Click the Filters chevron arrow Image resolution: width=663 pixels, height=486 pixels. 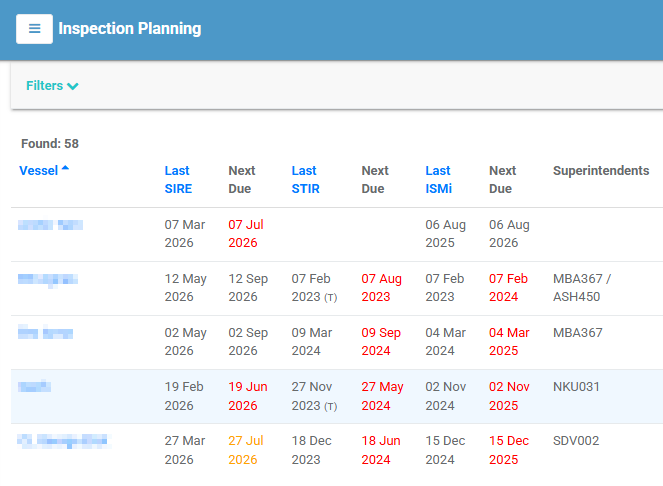pyautogui.click(x=73, y=86)
